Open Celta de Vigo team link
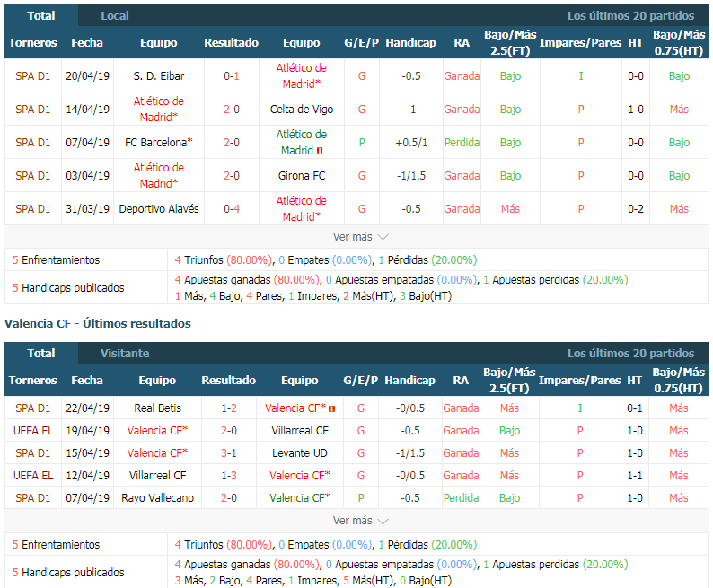This screenshot has height=588, width=713. point(302,109)
